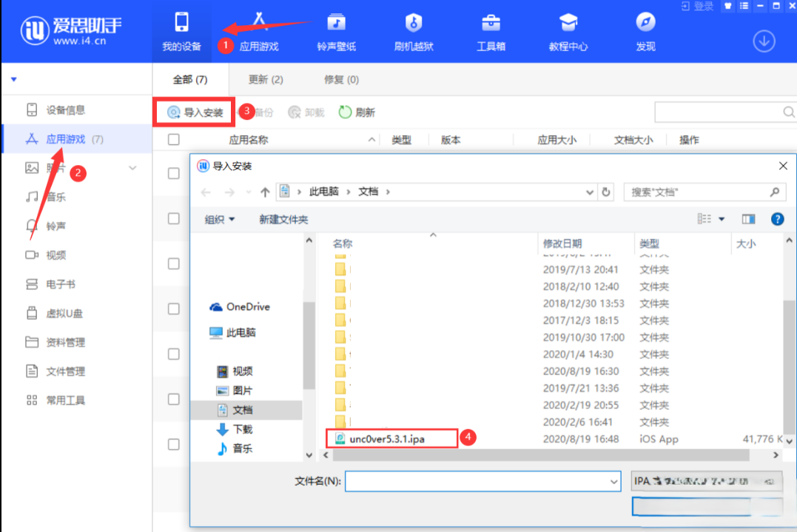Viewport: 797px width, 532px height.
Task: Open the Toolbox (工具箱)
Action: (x=491, y=32)
